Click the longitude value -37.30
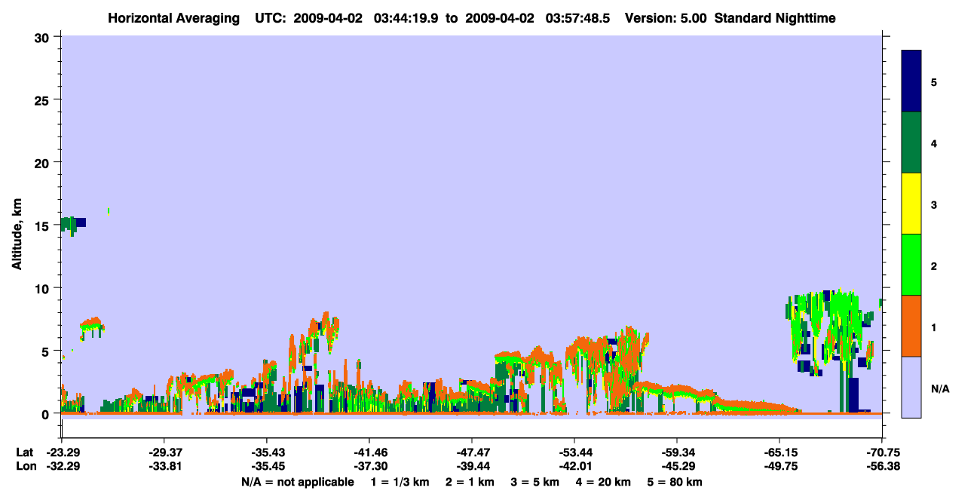This screenshot has height=503, width=980. tap(369, 466)
